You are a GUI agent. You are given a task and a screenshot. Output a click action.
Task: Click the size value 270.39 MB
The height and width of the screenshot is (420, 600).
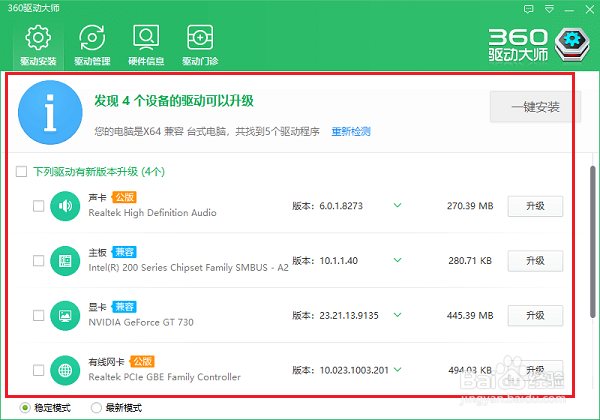[x=470, y=206]
